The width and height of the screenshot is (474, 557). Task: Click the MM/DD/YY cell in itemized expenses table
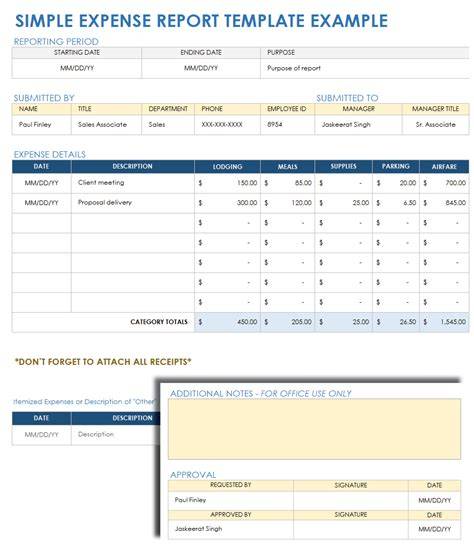pos(42,435)
